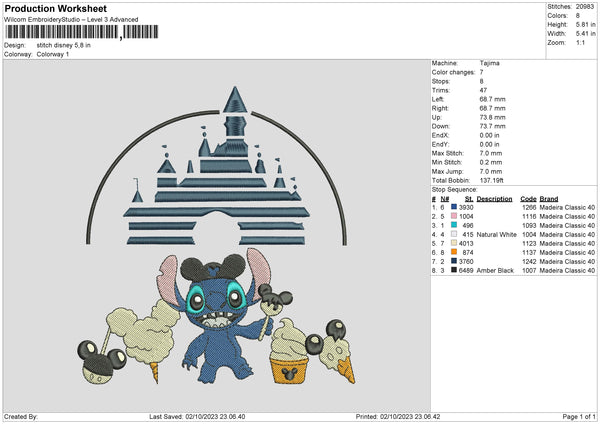
Task: Click the 'Left:' measurement label
Action: (438, 99)
